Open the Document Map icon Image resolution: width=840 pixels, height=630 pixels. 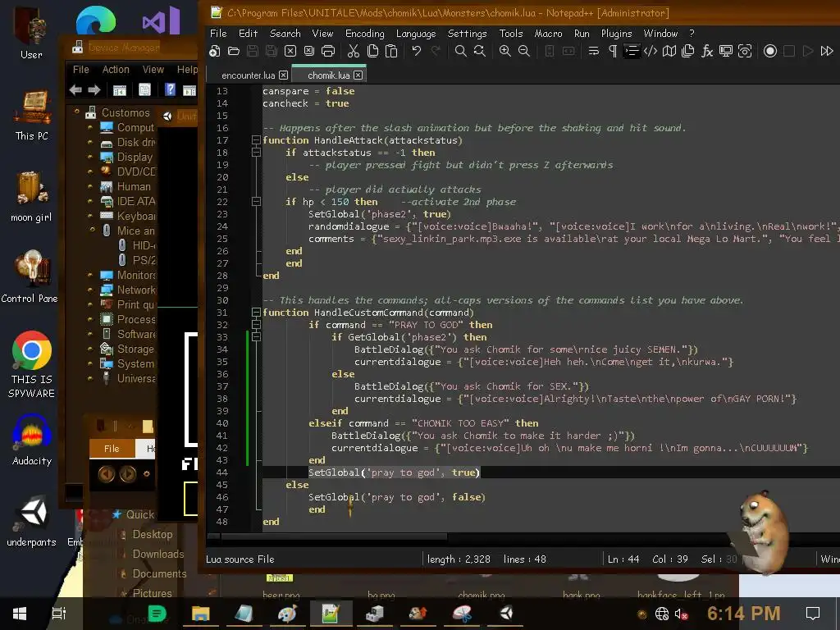click(x=669, y=51)
